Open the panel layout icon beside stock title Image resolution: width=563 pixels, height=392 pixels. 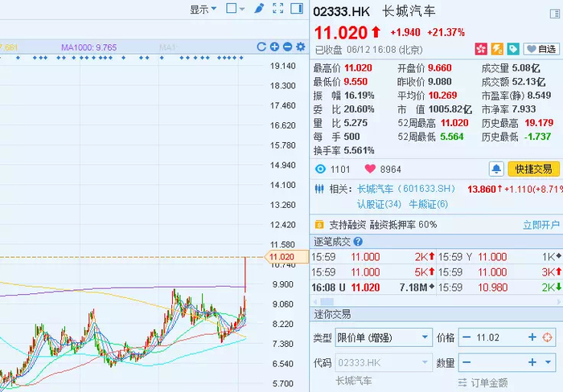[x=555, y=14]
